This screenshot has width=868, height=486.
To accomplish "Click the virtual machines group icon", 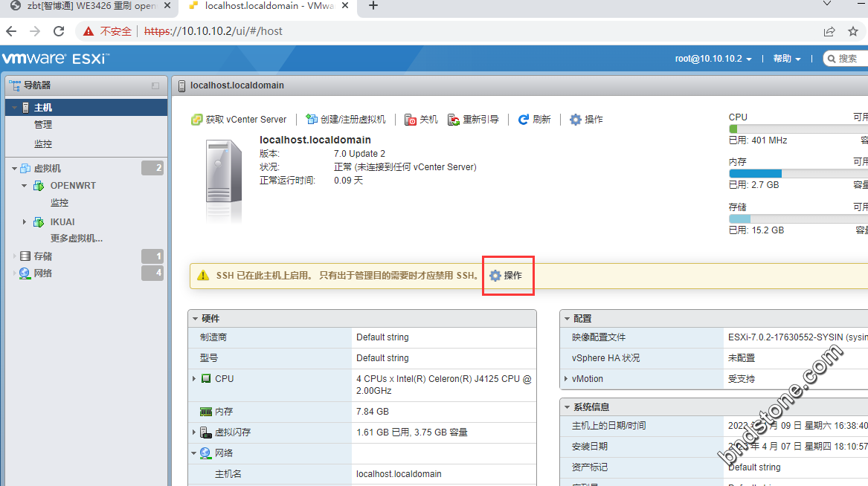I will [25, 168].
